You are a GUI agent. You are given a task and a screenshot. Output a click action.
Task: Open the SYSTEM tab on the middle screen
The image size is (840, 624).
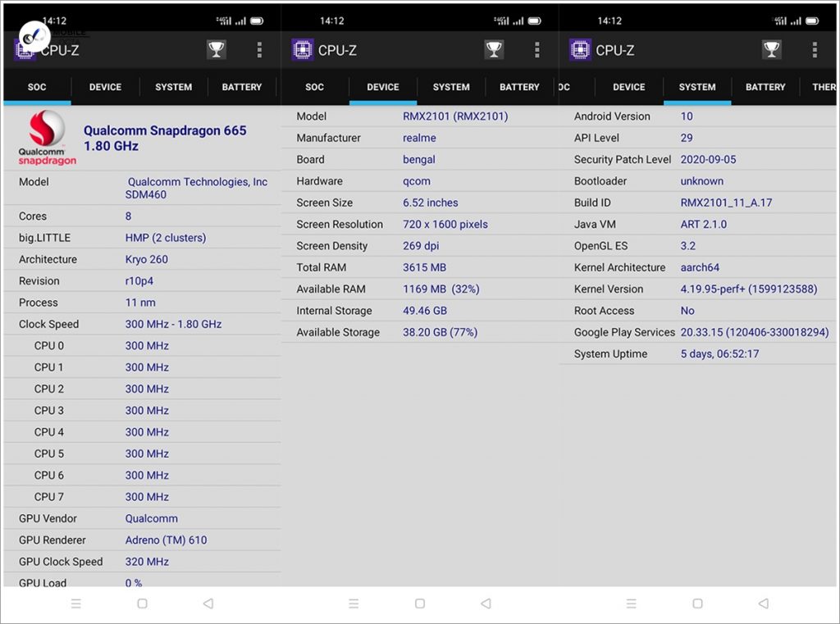coord(451,87)
